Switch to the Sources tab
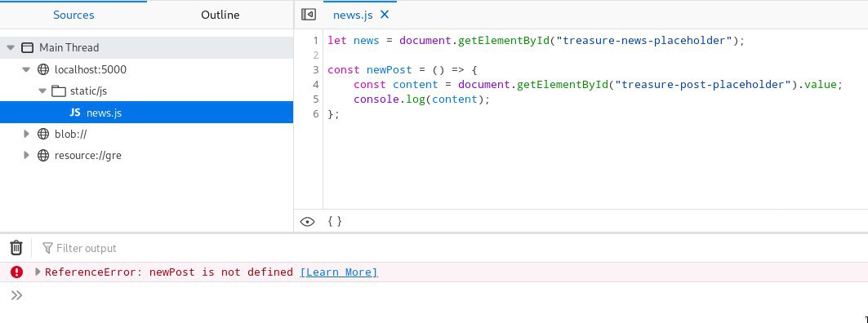The image size is (868, 323). [x=73, y=15]
